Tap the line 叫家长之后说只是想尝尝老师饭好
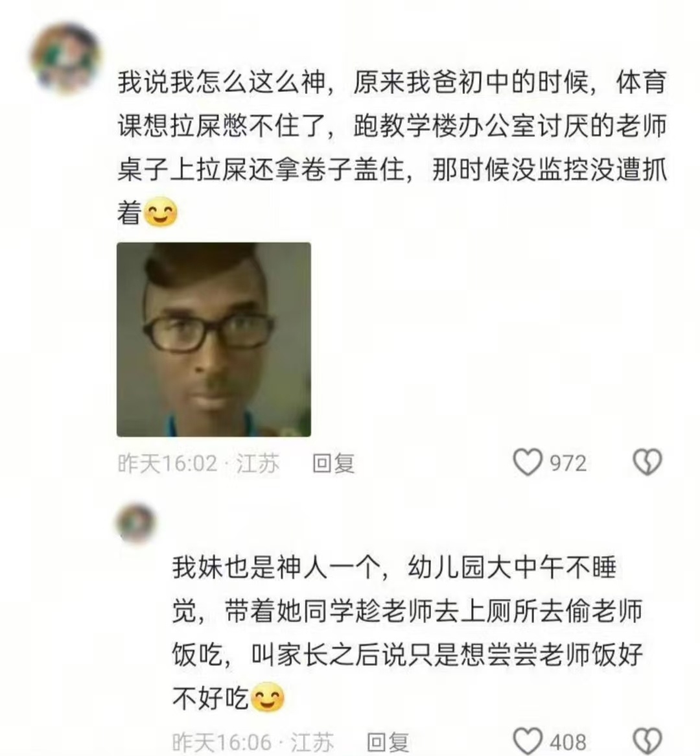Viewport: 700px width, 756px height. click(447, 654)
